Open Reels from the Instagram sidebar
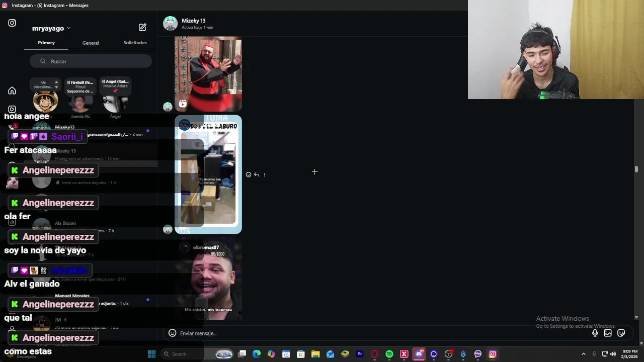The image size is (644, 362). (12, 109)
